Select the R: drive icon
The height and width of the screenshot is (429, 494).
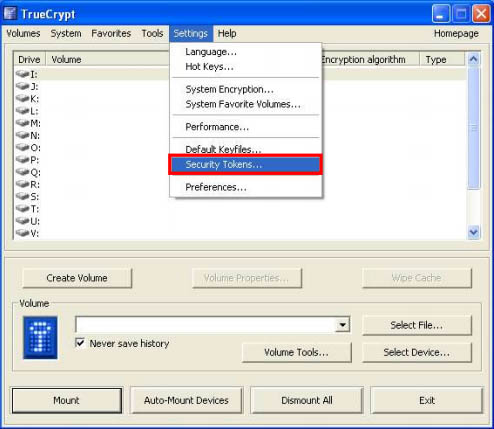click(x=22, y=184)
